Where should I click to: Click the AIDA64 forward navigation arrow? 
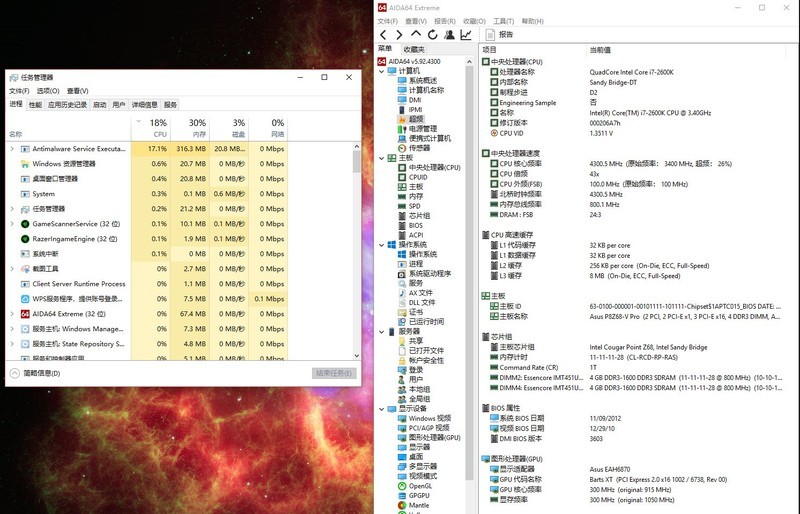399,35
